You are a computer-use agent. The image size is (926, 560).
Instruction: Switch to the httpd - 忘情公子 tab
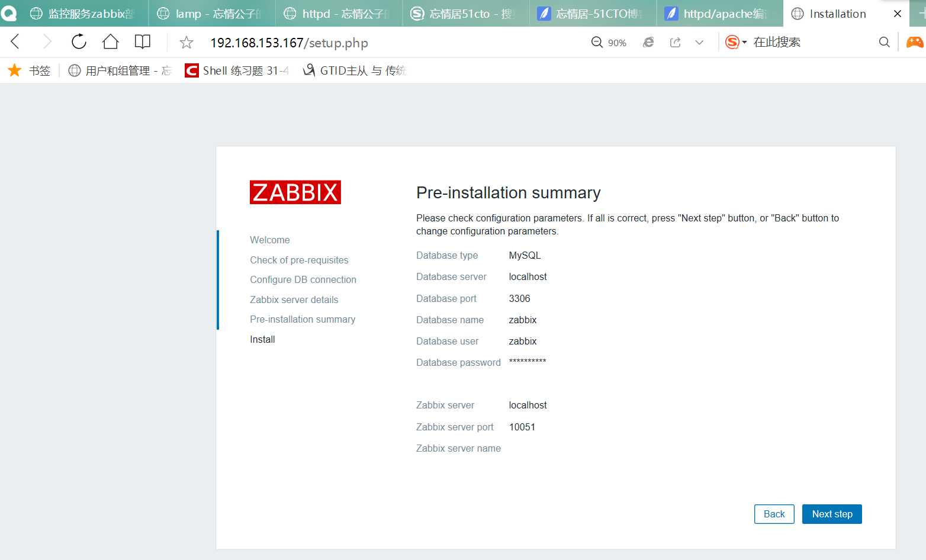339,14
